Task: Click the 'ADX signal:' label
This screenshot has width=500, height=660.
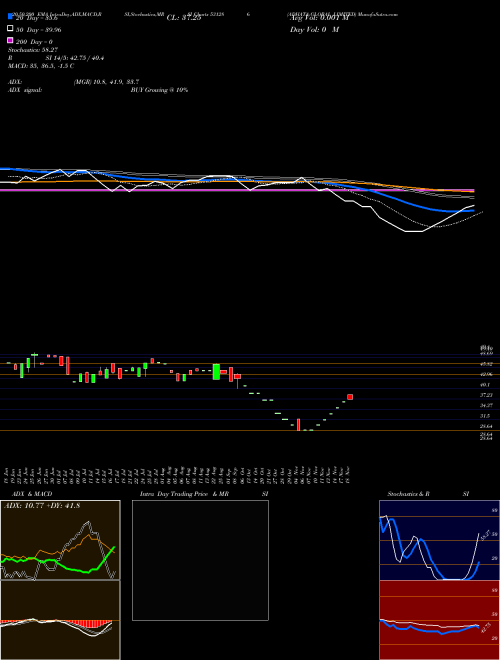Action: pos(25,90)
